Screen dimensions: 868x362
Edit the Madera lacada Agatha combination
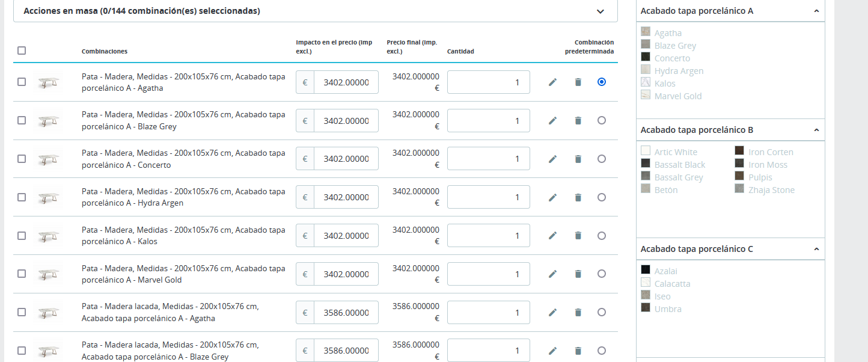[553, 313]
